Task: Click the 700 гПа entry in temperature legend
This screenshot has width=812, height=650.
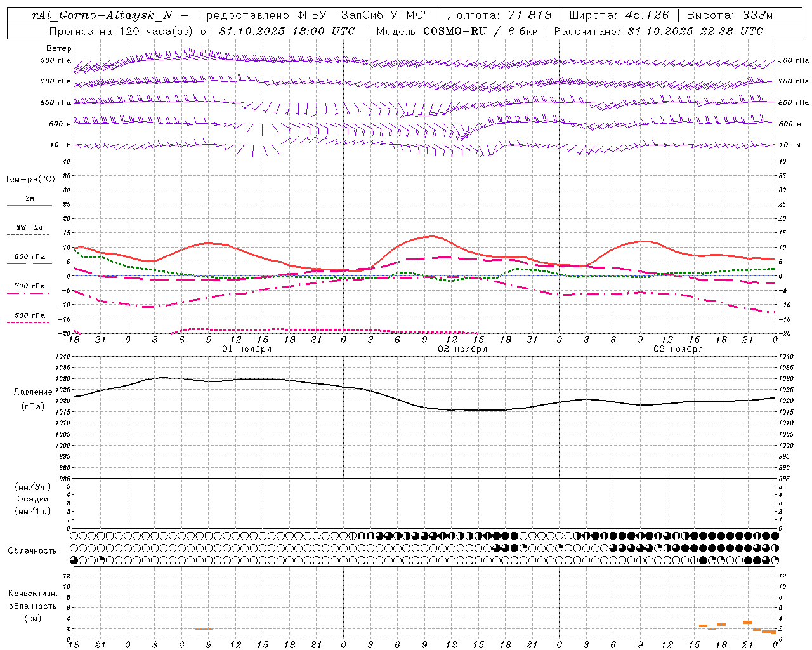Action: 30,286
